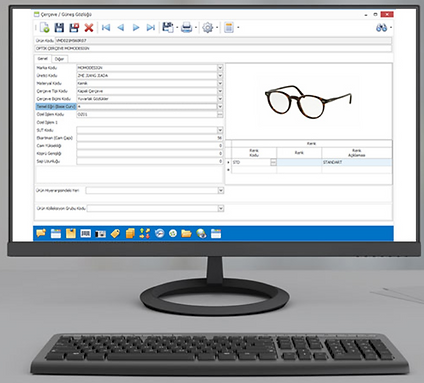Click the stacked boxes icon in the bottom bar

130,233
